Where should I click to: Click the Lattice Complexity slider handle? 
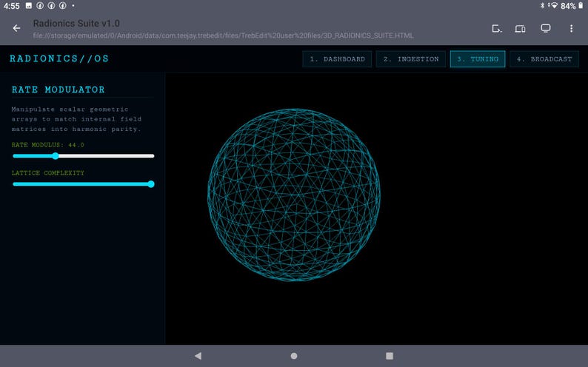coord(151,184)
